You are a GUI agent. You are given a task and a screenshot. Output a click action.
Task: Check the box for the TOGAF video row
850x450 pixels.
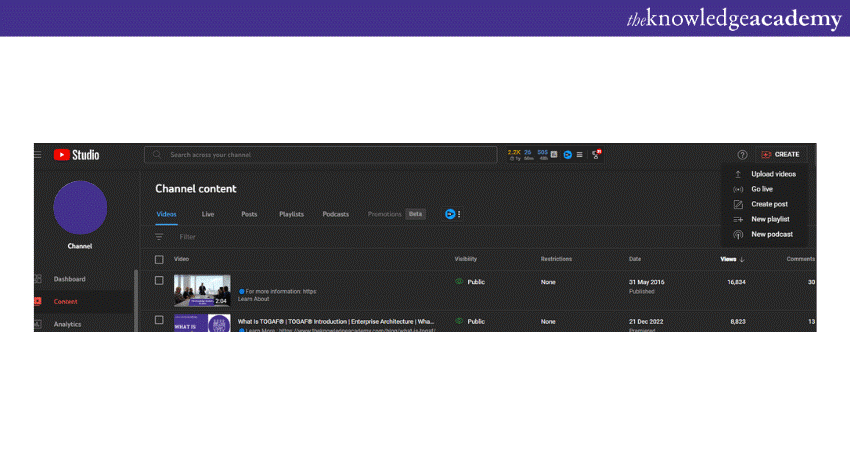pyautogui.click(x=159, y=321)
